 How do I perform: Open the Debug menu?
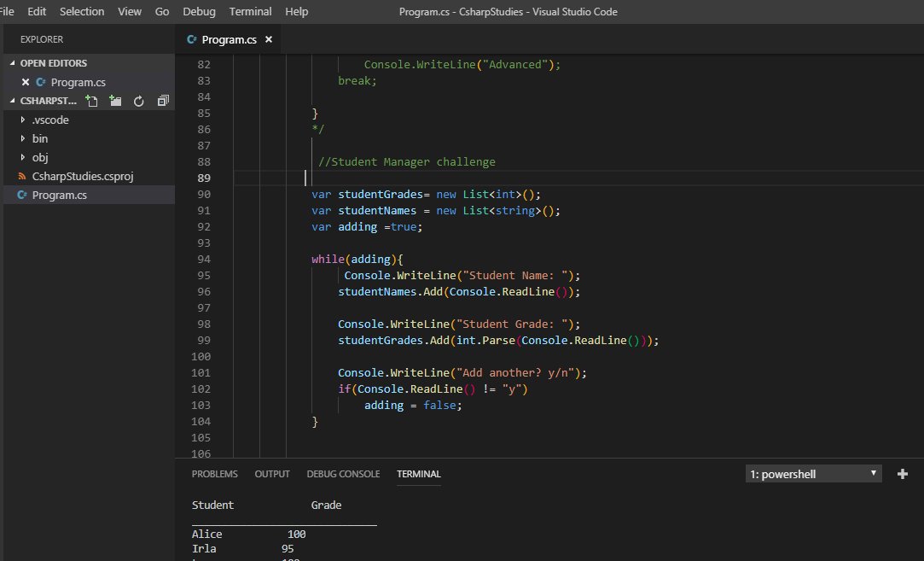click(199, 11)
